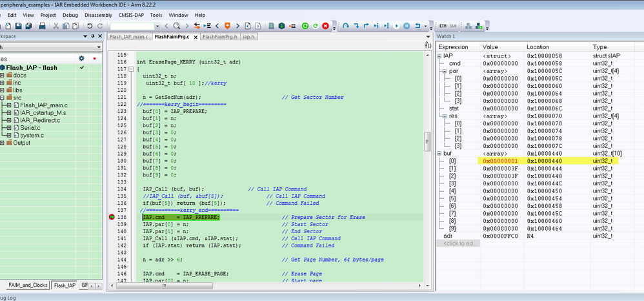Collapse the buf array in Watch
The height and width of the screenshot is (301, 644).
click(439, 153)
